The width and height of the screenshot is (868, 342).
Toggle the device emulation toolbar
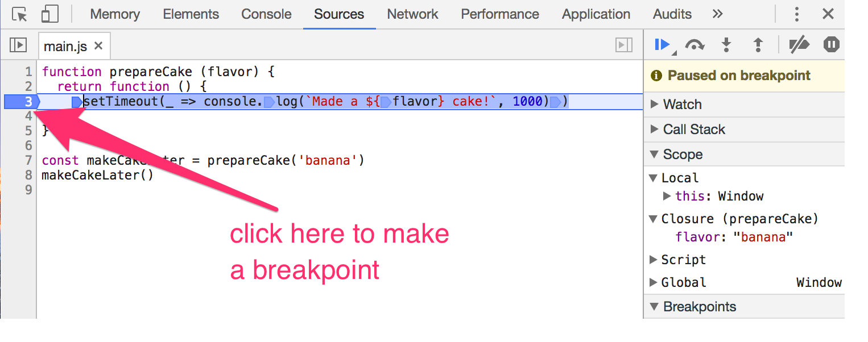pos(49,14)
